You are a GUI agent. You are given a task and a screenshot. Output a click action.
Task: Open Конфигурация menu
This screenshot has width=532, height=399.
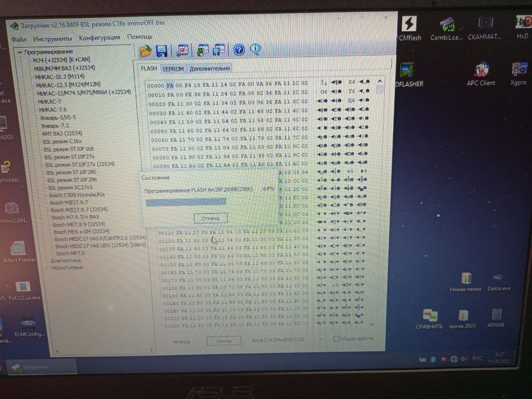(99, 37)
